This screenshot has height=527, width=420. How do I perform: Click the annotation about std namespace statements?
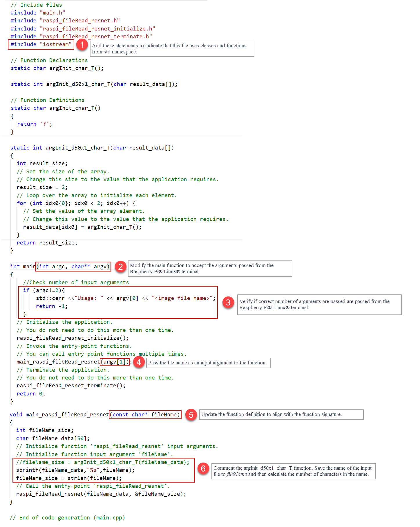(x=172, y=49)
